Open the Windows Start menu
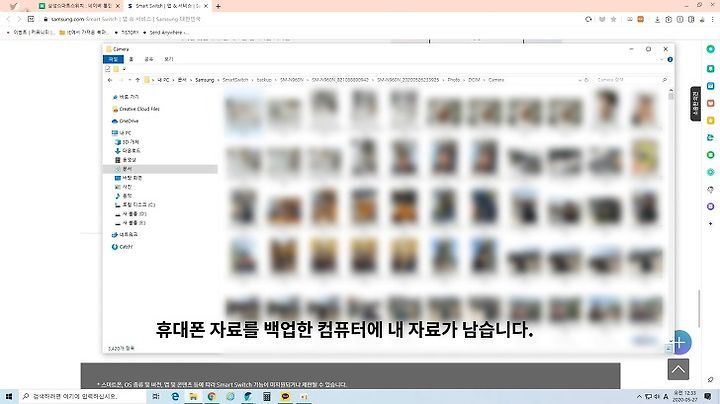720x404 pixels. [x=9, y=396]
